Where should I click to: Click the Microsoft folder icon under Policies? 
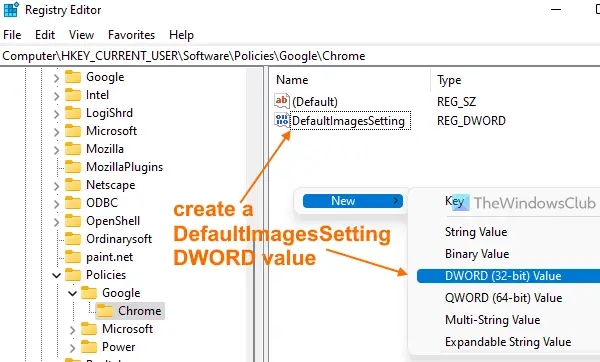(x=89, y=329)
